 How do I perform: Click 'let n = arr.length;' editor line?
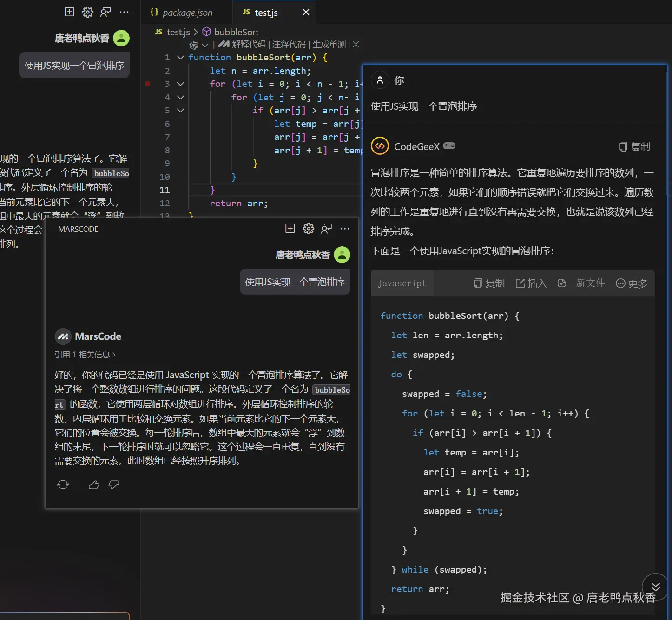(260, 71)
